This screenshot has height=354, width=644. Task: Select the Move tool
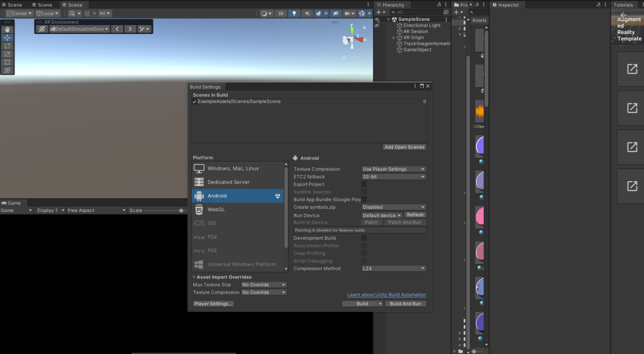[8, 38]
